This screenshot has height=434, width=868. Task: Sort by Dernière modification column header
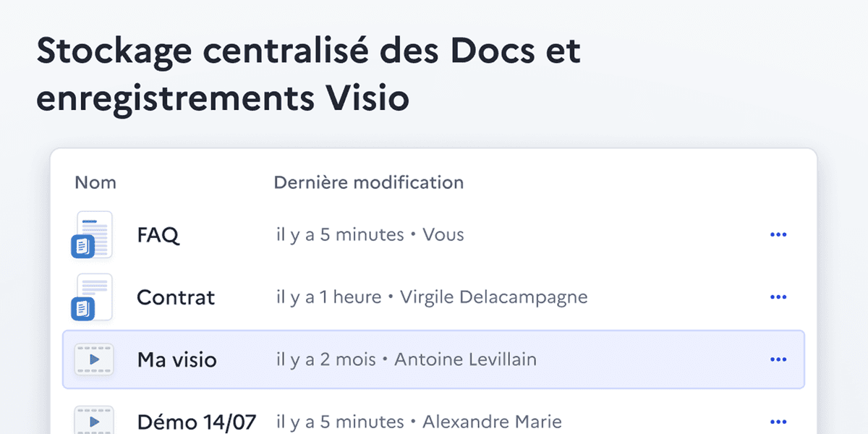368,182
